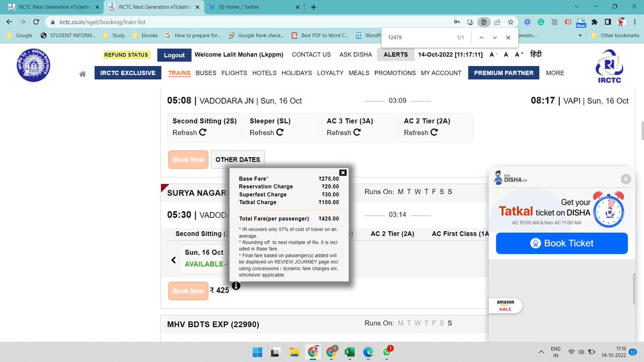Open Windows Start menu
Viewport: 644px width, 362px height.
(257, 352)
